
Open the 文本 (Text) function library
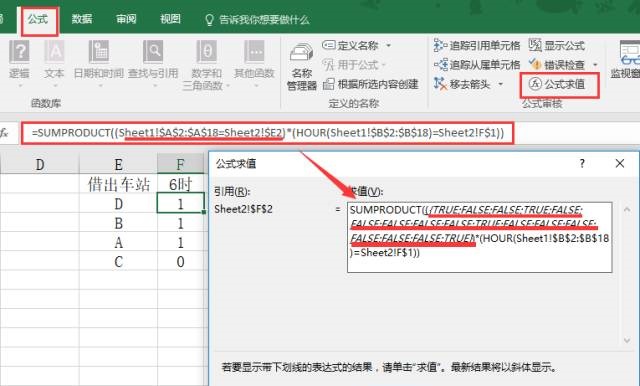(x=54, y=63)
